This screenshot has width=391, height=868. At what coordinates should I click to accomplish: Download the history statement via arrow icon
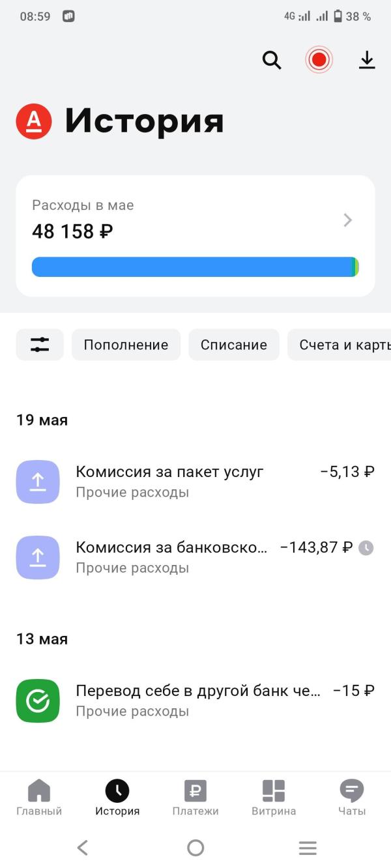[x=367, y=60]
